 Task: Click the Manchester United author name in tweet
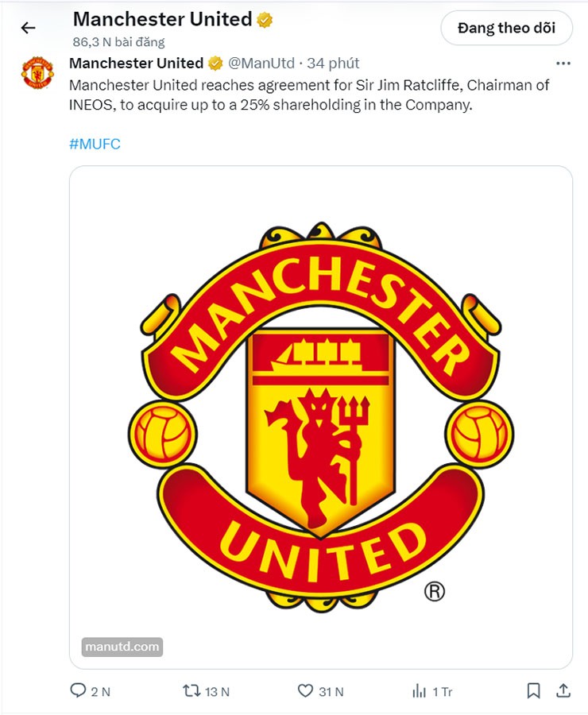point(136,63)
